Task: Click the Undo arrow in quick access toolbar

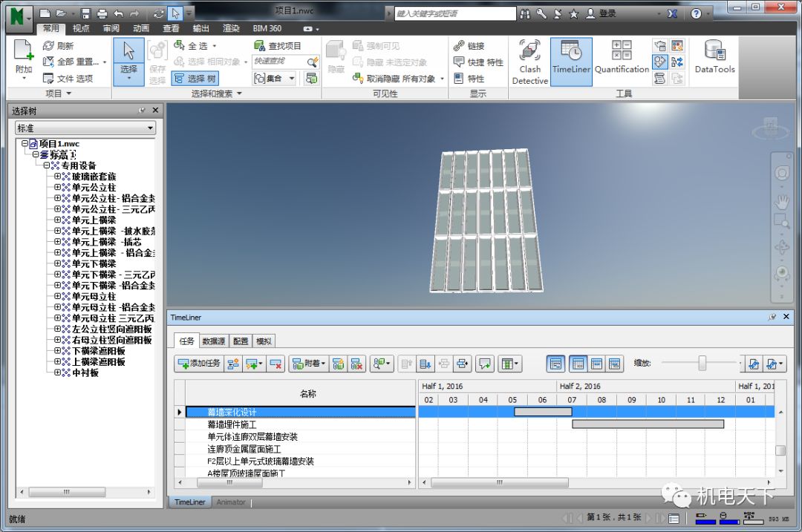Action: click(119, 14)
